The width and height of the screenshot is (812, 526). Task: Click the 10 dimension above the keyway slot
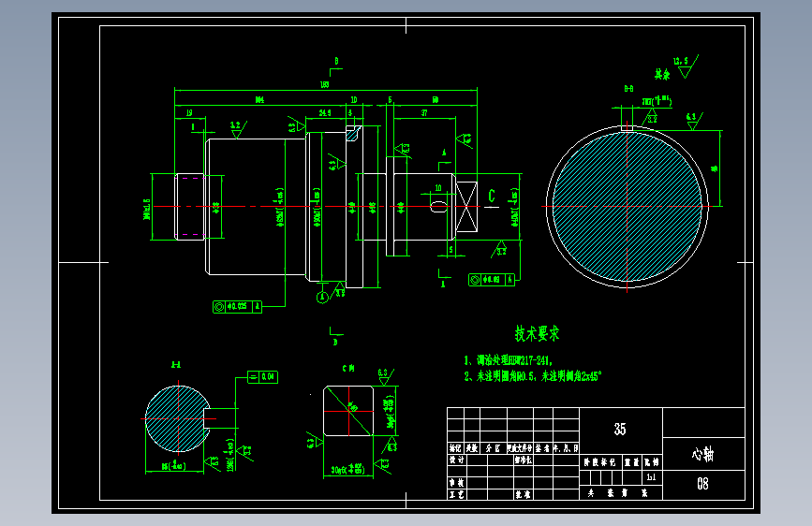click(438, 188)
